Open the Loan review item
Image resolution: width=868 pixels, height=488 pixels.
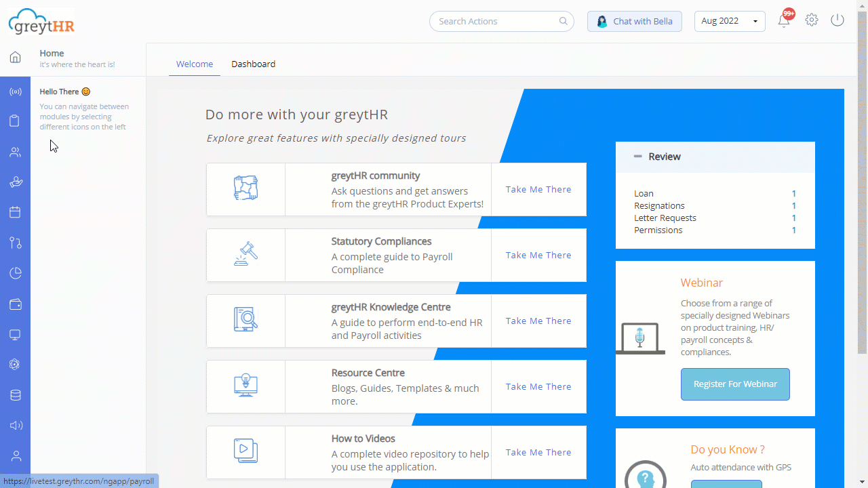tap(644, 193)
